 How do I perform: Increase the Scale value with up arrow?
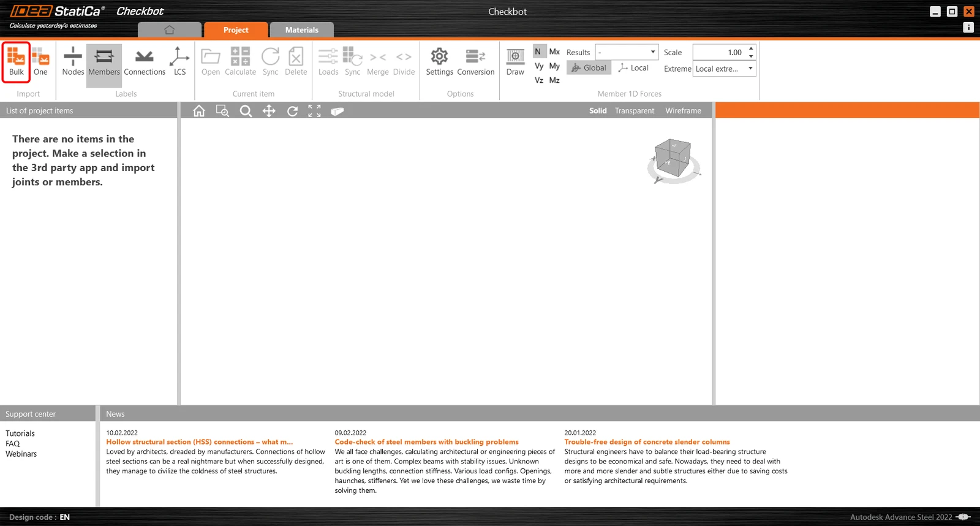[x=751, y=48]
